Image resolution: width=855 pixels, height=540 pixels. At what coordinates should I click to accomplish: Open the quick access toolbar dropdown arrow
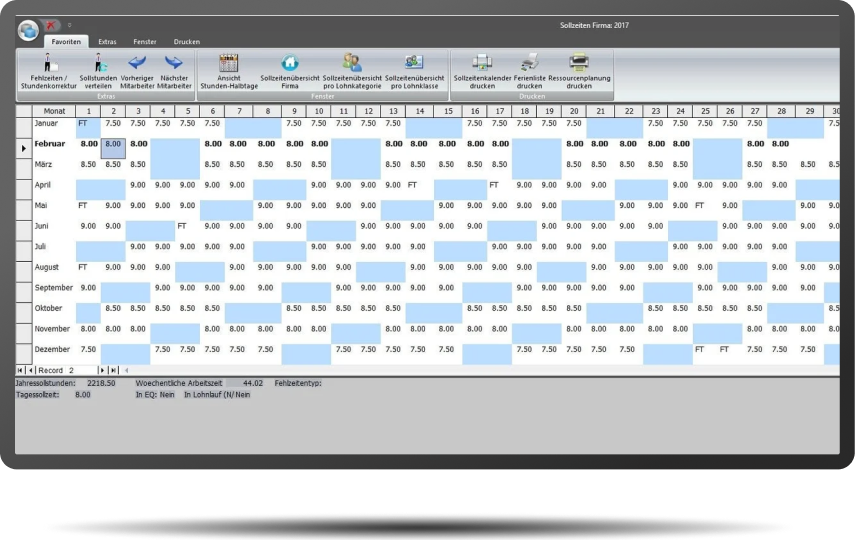(x=69, y=25)
